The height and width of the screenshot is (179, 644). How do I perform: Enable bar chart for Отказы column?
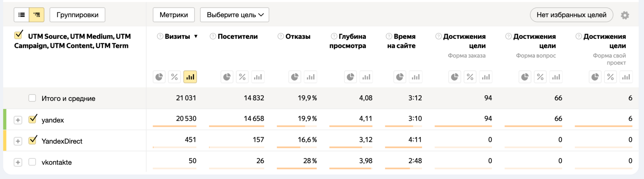click(310, 77)
